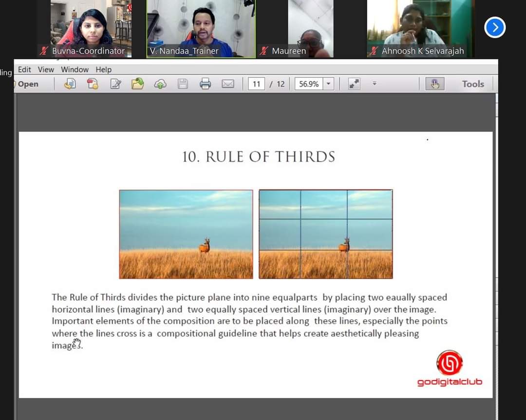526x420 pixels.
Task: Click the deer photo with thirds grid
Action: (x=326, y=234)
